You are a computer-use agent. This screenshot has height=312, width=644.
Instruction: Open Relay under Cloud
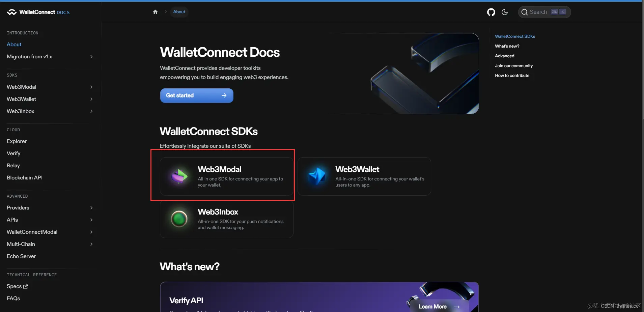[x=13, y=166]
